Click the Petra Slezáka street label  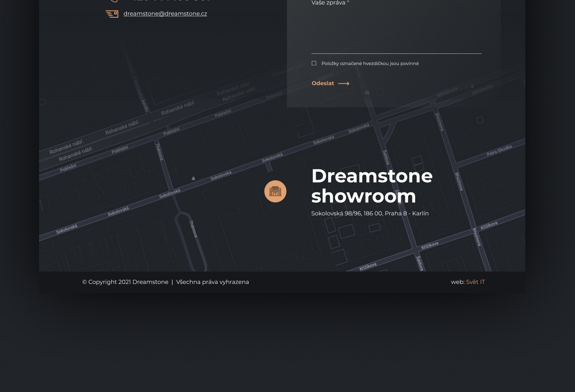[x=499, y=151]
